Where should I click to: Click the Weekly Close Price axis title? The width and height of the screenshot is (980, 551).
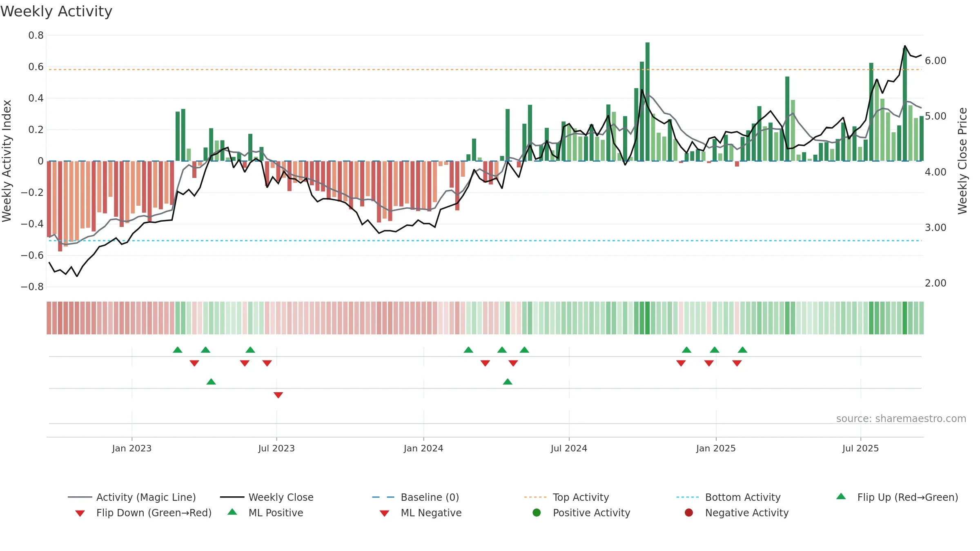962,161
